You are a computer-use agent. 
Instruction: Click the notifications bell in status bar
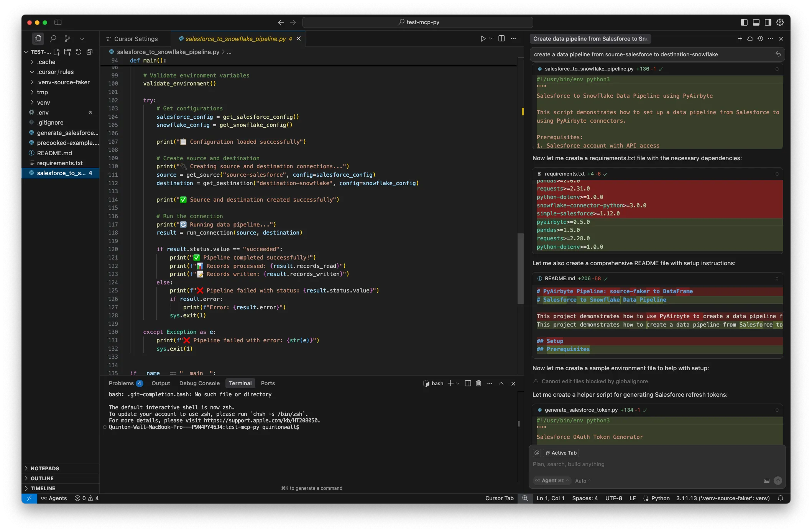(x=780, y=498)
